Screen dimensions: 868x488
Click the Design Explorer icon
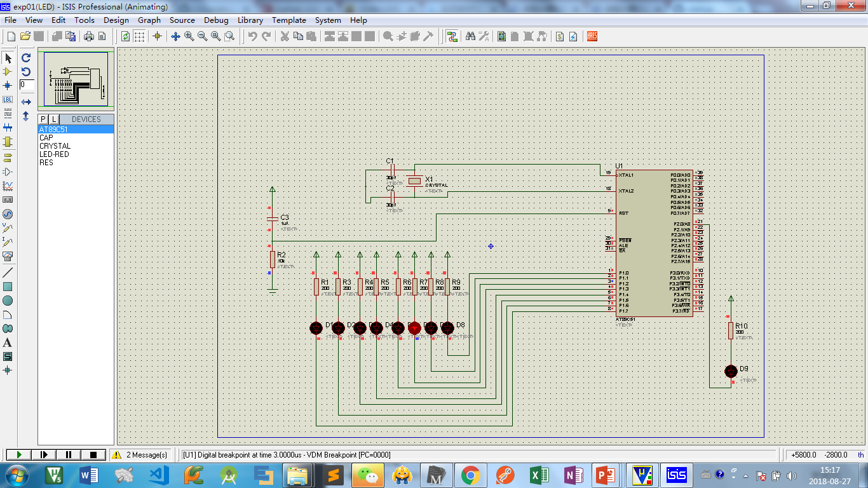(x=502, y=36)
